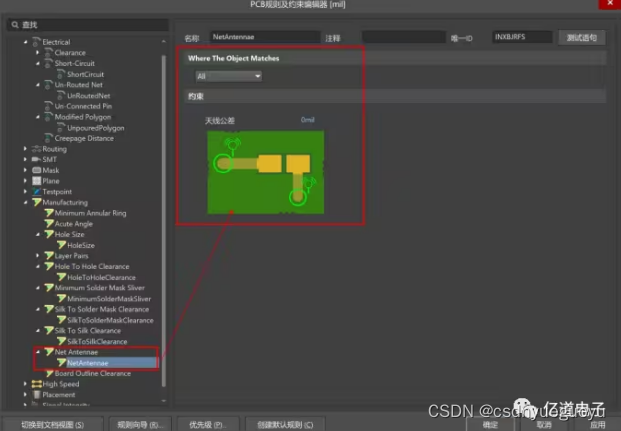Click the Manufacturing category icon
This screenshot has width=621, height=431.
(x=36, y=202)
